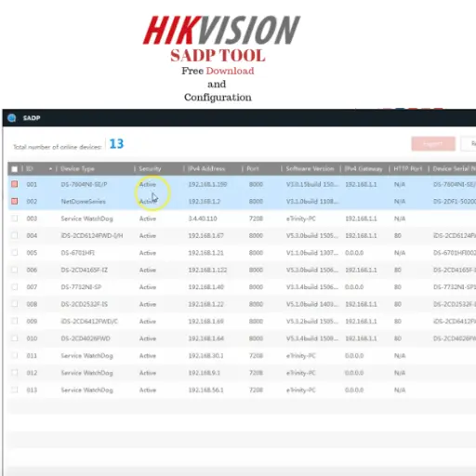Uncheck the checkbox for device 001

click(x=14, y=184)
